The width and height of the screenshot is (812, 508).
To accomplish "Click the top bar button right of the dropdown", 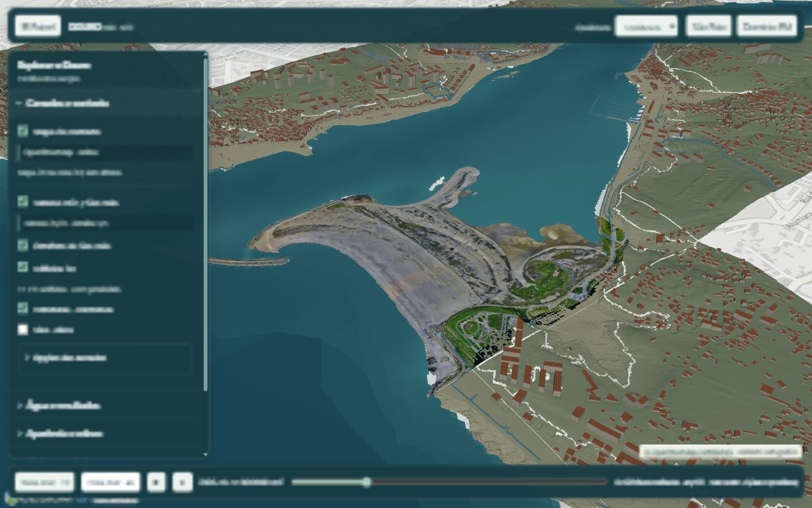I will [708, 27].
